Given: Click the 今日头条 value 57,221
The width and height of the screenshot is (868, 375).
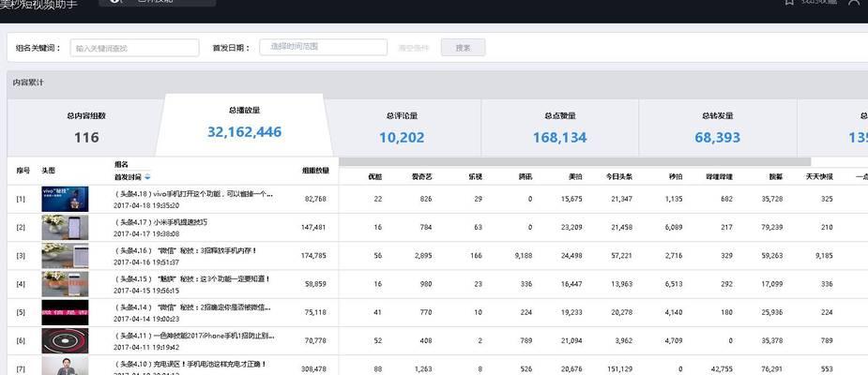Looking at the screenshot, I should [x=621, y=256].
